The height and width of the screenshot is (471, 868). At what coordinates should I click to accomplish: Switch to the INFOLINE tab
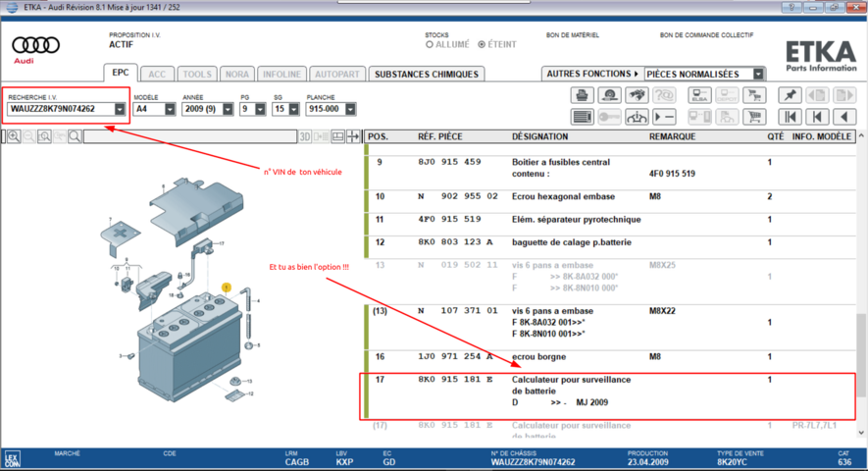pyautogui.click(x=281, y=75)
